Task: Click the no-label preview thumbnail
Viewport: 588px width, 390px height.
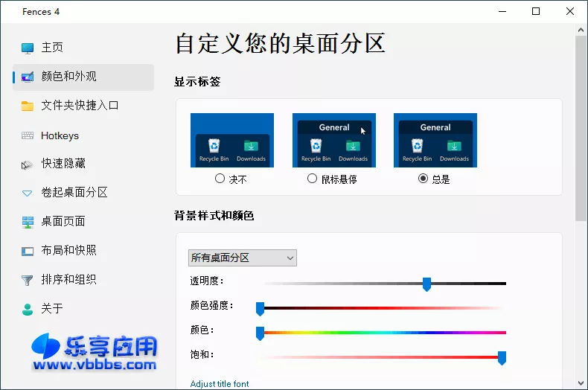Action: (232, 140)
